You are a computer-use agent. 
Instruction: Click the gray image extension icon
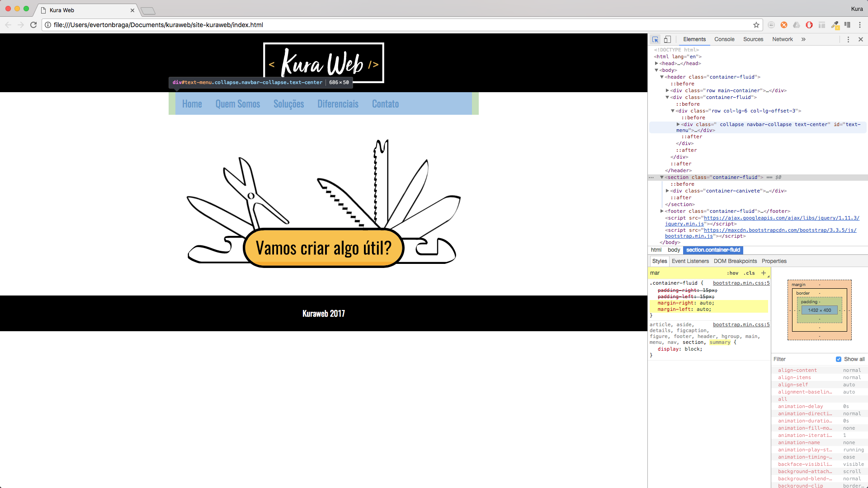coord(771,25)
